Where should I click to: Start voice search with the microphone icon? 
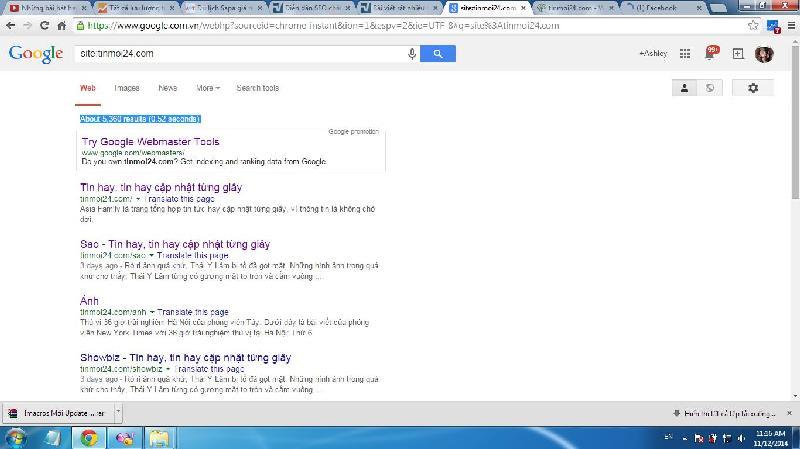pos(412,54)
